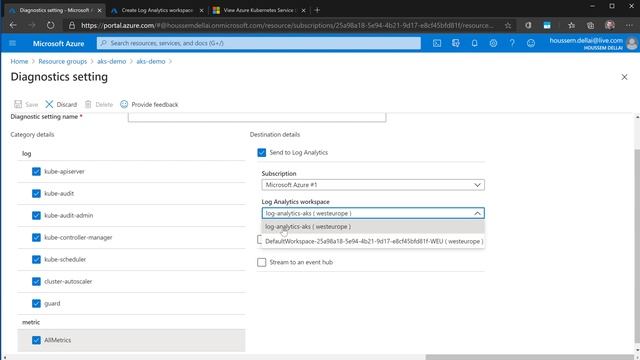The height and width of the screenshot is (360, 640).
Task: Close the Diagnostics setting blade
Action: coord(624,77)
